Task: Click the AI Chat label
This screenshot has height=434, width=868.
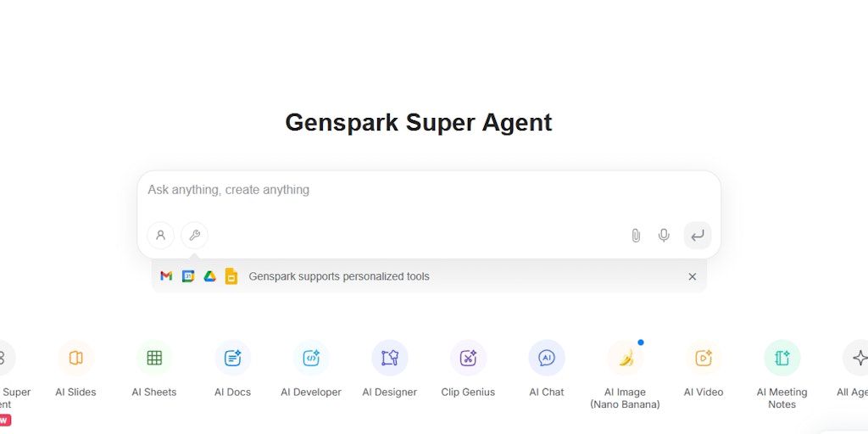Action: 547,392
